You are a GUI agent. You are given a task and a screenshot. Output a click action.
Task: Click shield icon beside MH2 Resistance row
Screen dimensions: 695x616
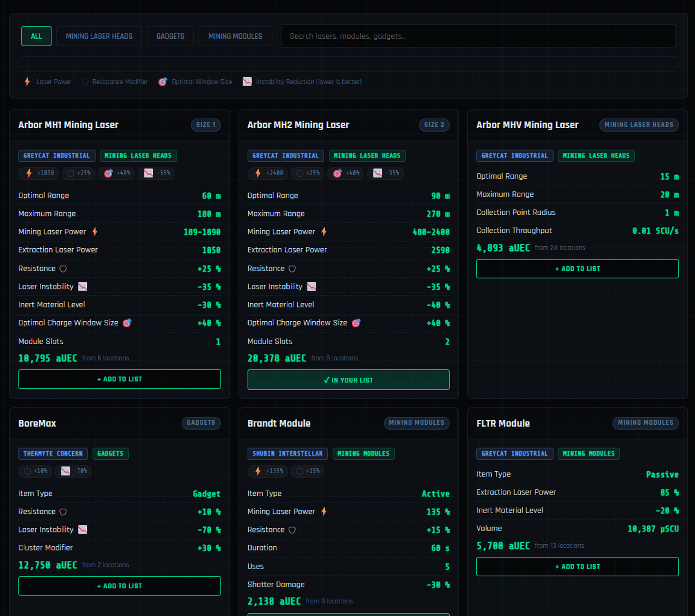click(x=292, y=269)
